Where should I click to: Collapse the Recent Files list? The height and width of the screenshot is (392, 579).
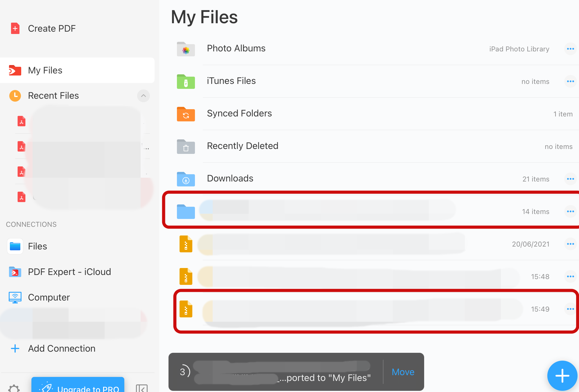tap(143, 96)
